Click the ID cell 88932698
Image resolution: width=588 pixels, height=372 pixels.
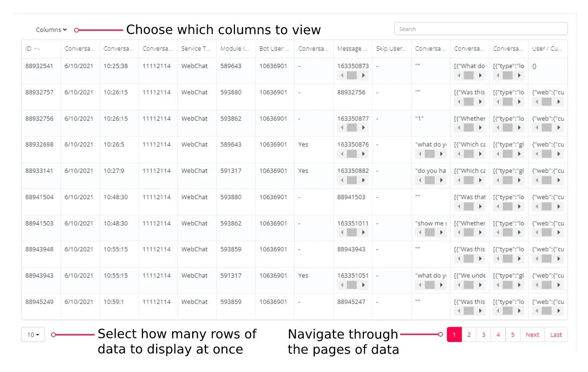tap(39, 144)
